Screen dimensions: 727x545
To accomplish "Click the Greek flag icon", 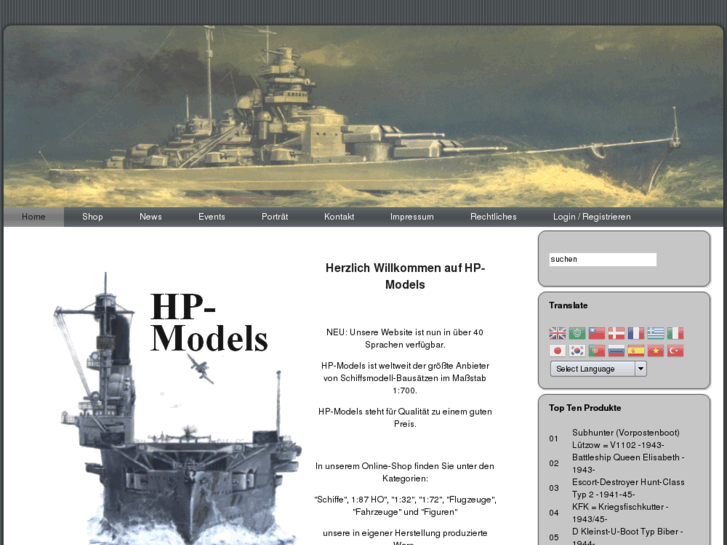I will [x=656, y=333].
